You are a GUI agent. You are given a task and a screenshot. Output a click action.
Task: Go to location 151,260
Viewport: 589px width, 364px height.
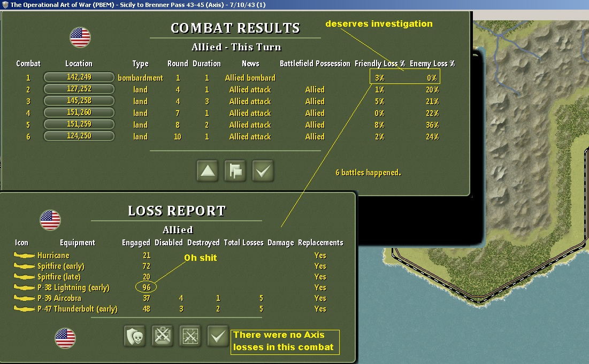click(x=79, y=113)
